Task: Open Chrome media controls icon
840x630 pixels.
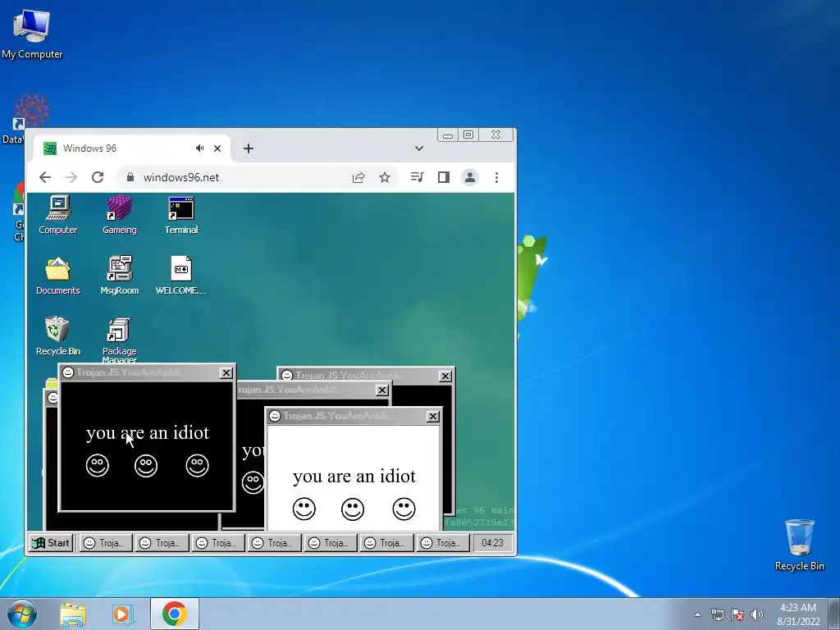Action: 418,177
